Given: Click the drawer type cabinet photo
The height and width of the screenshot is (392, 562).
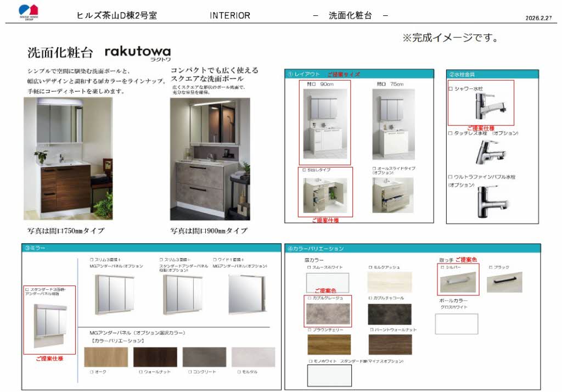Looking at the screenshot, I should pyautogui.click(x=325, y=195).
